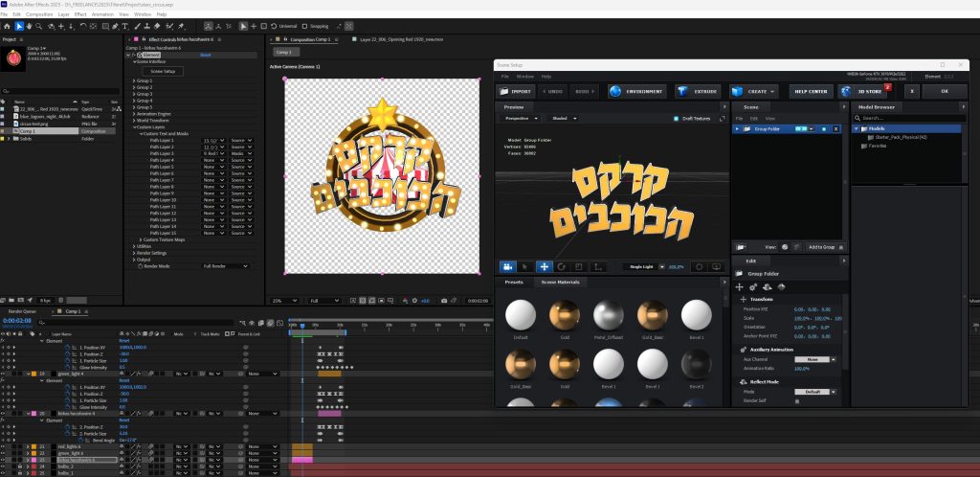Select the rotate tool in preview toolbar

(x=562, y=266)
